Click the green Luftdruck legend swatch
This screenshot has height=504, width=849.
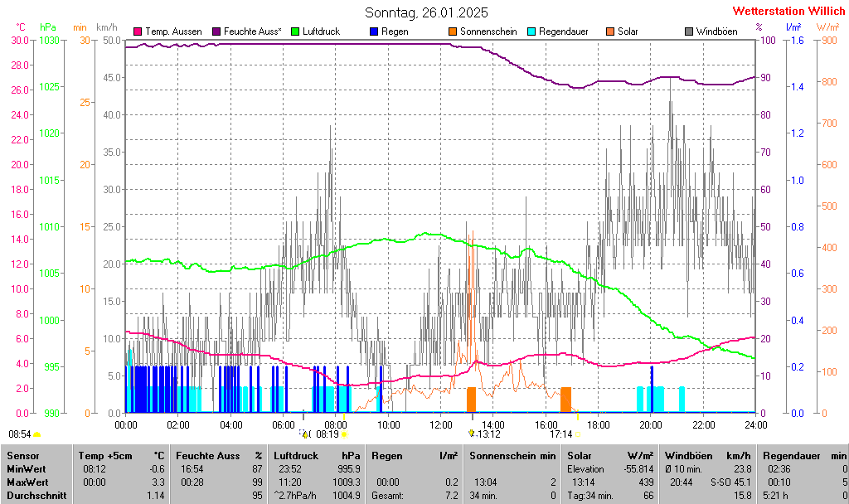(295, 31)
